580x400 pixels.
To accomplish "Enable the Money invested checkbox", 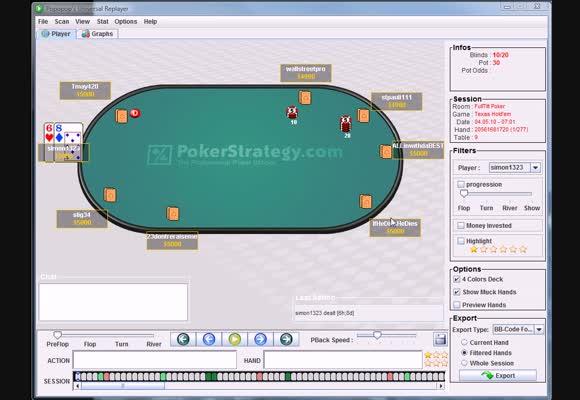I will click(x=461, y=225).
